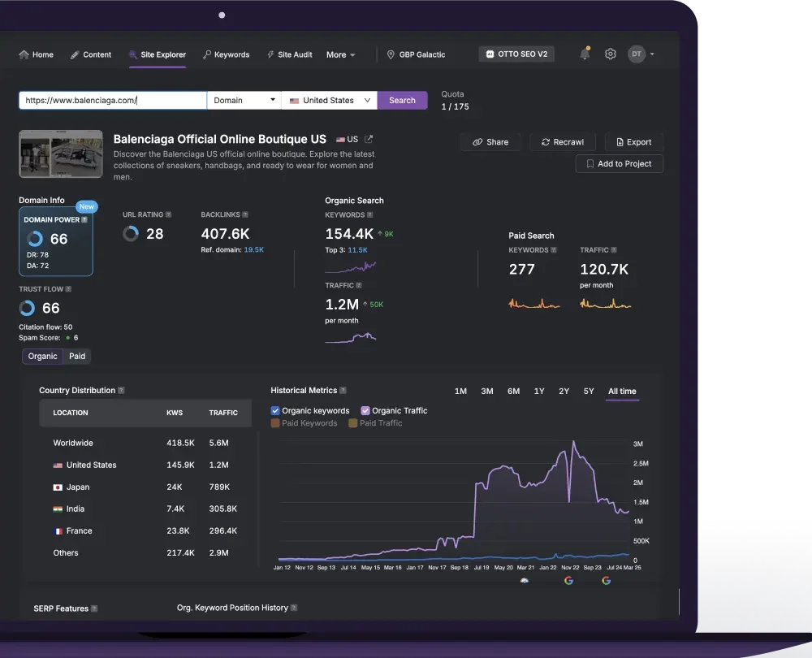Select the Site Explorer tab
Screen dimensions: 812x658
pyautogui.click(x=158, y=54)
